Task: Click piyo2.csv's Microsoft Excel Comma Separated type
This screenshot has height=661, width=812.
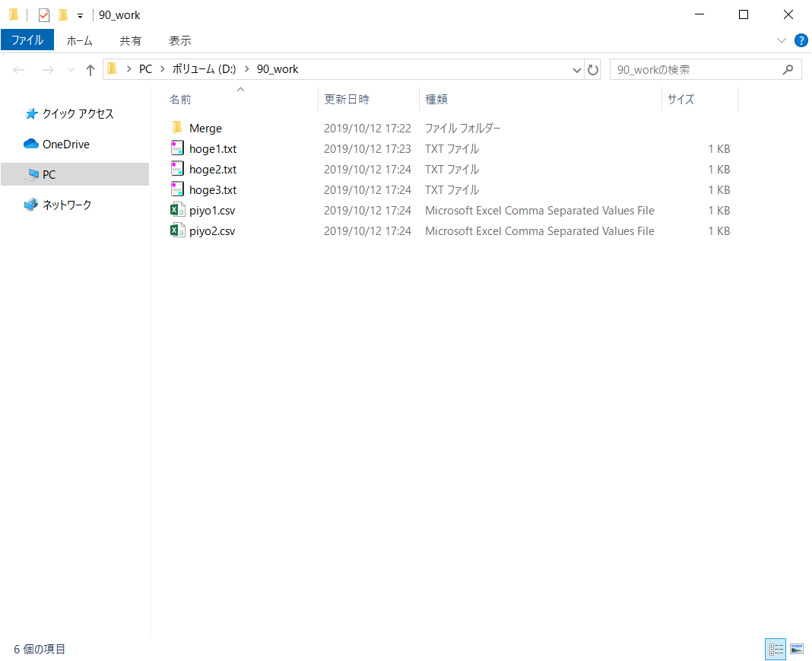Action: [x=540, y=231]
